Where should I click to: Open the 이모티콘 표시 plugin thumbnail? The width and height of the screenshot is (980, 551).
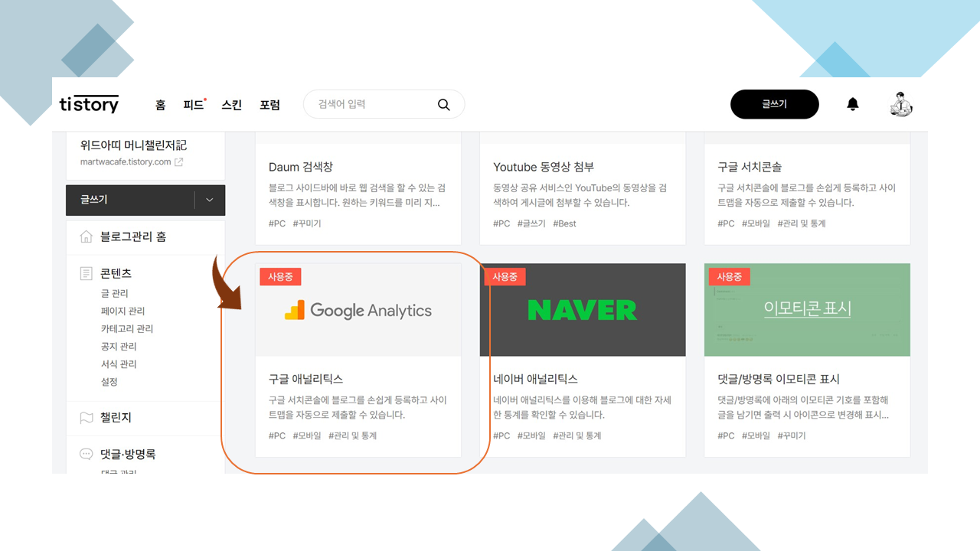click(807, 310)
